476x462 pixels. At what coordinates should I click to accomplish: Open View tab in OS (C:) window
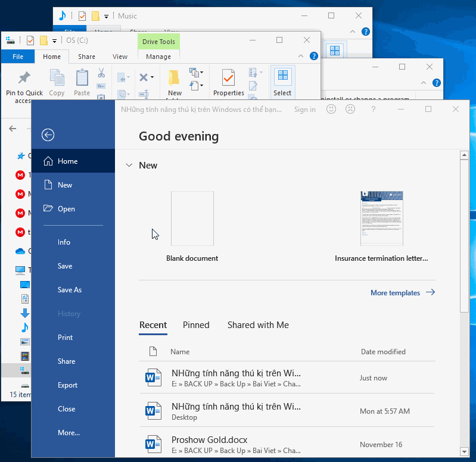(x=120, y=57)
